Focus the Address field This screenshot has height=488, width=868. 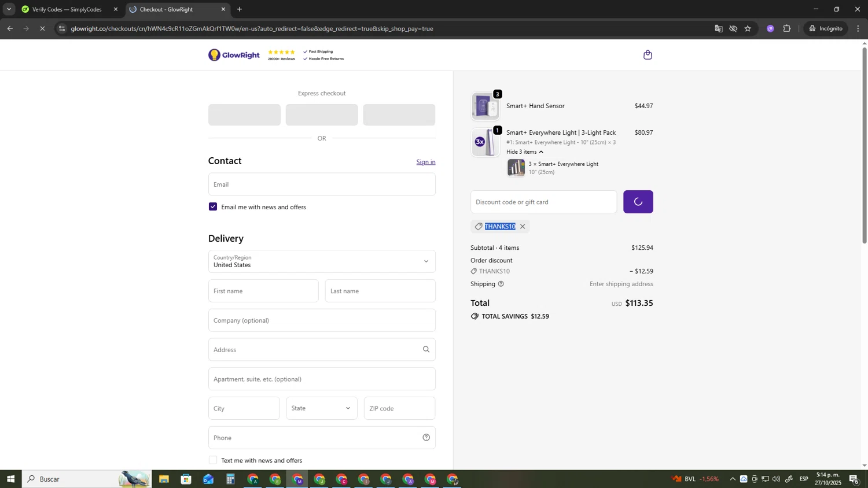[322, 350]
